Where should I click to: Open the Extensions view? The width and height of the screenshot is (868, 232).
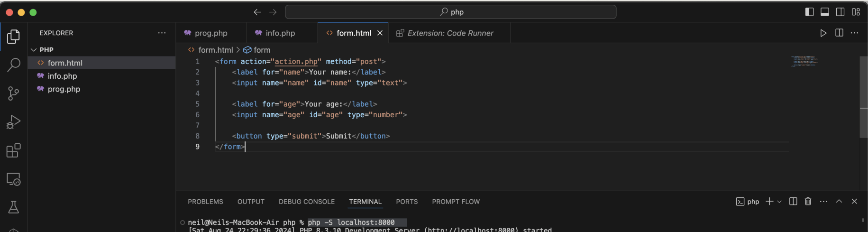(13, 150)
